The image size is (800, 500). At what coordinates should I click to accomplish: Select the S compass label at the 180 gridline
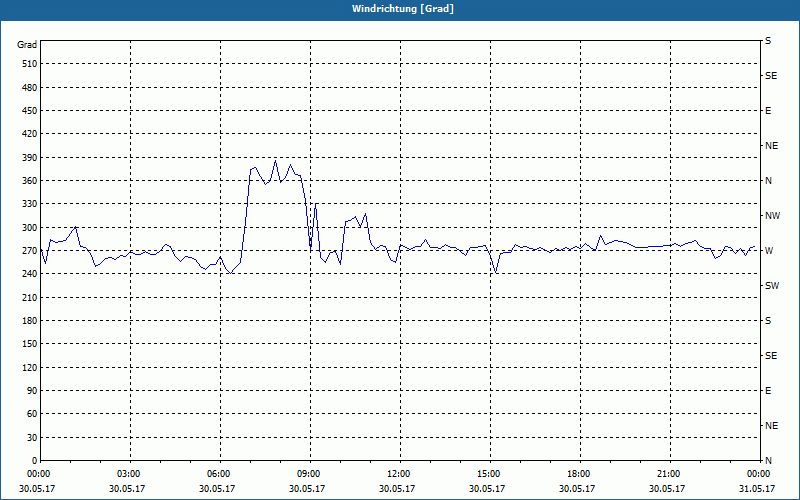pyautogui.click(x=768, y=321)
